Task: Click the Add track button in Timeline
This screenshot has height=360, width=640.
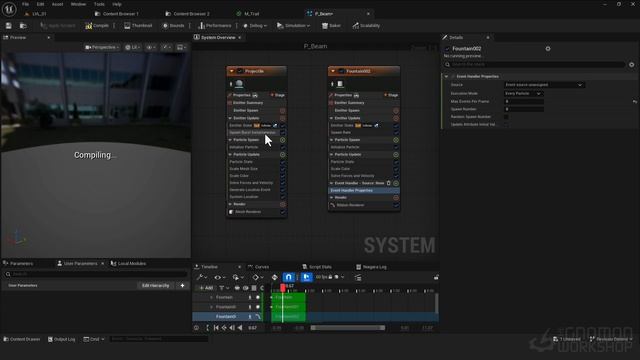Action: click(x=206, y=288)
